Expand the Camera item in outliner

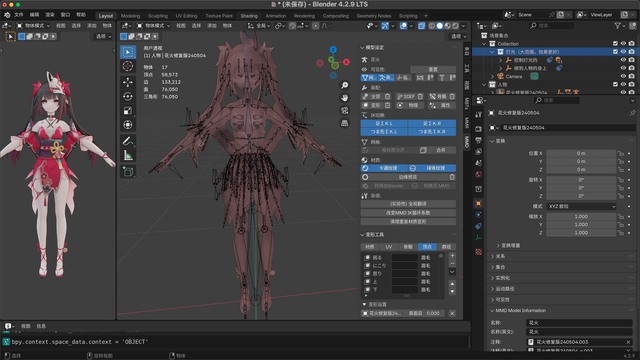click(493, 76)
